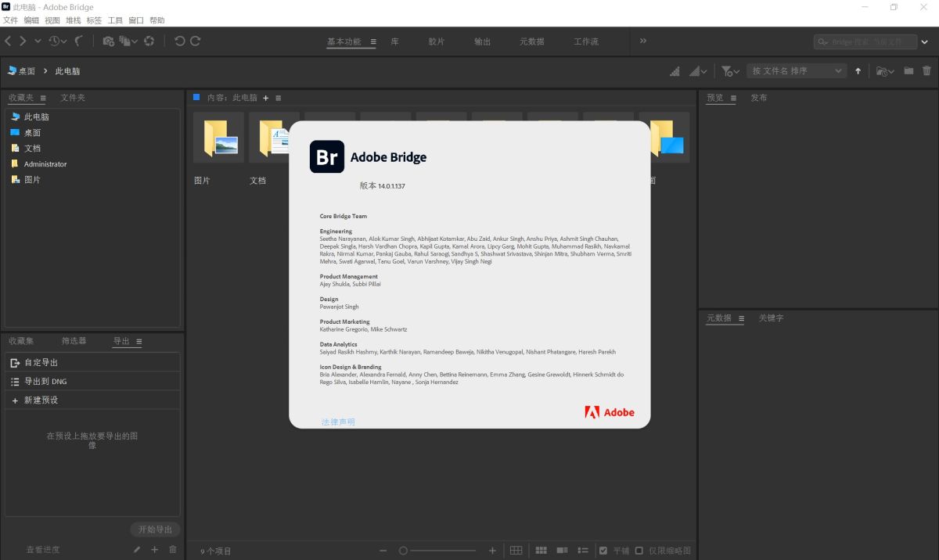Rotate 90° clockwise icon
Screen dimensions: 939x560
(196, 41)
